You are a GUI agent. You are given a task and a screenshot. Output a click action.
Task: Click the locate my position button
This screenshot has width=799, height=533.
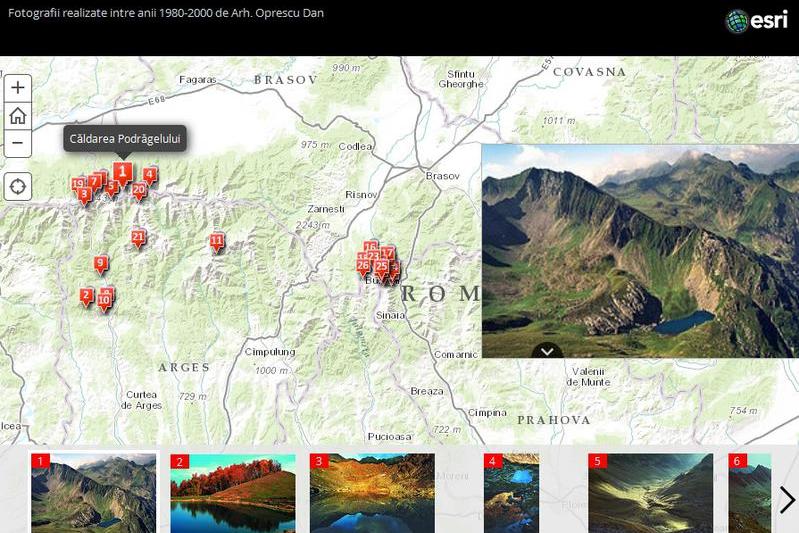(18, 186)
